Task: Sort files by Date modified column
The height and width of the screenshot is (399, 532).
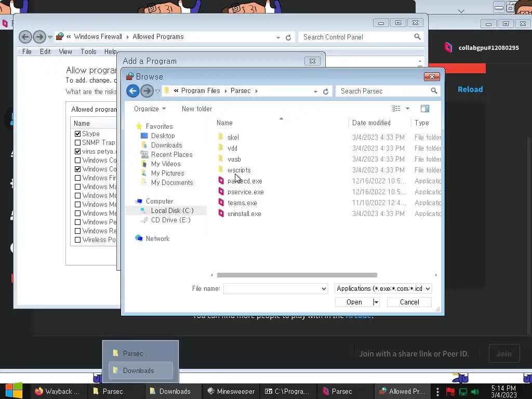Action: click(x=371, y=123)
